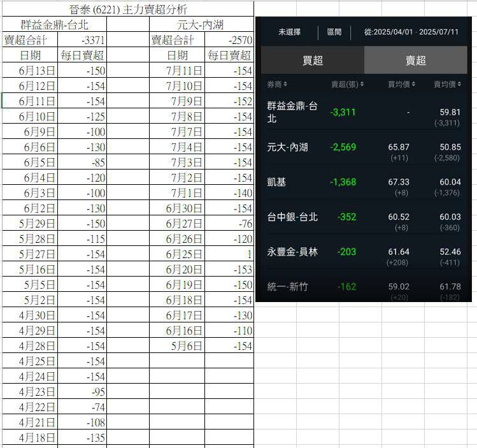Image resolution: width=477 pixels, height=448 pixels.
Task: Sort by 買均價 column header
Action: coord(402,84)
